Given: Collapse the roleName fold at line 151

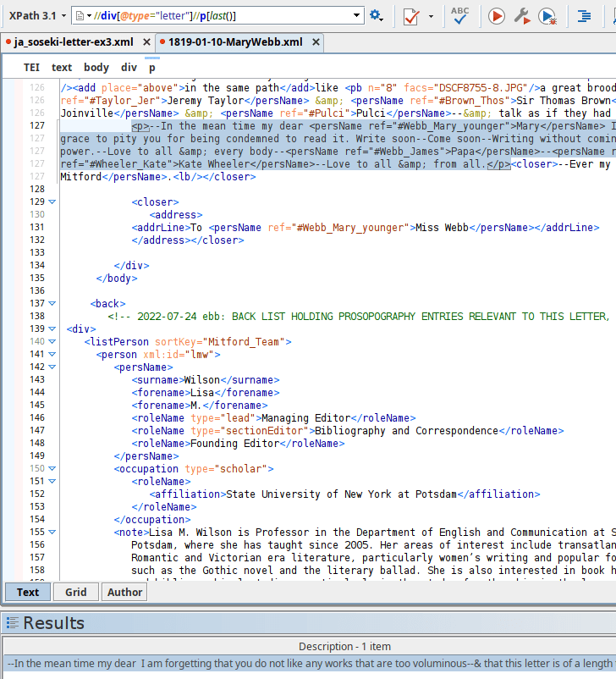Looking at the screenshot, I should pos(52,482).
